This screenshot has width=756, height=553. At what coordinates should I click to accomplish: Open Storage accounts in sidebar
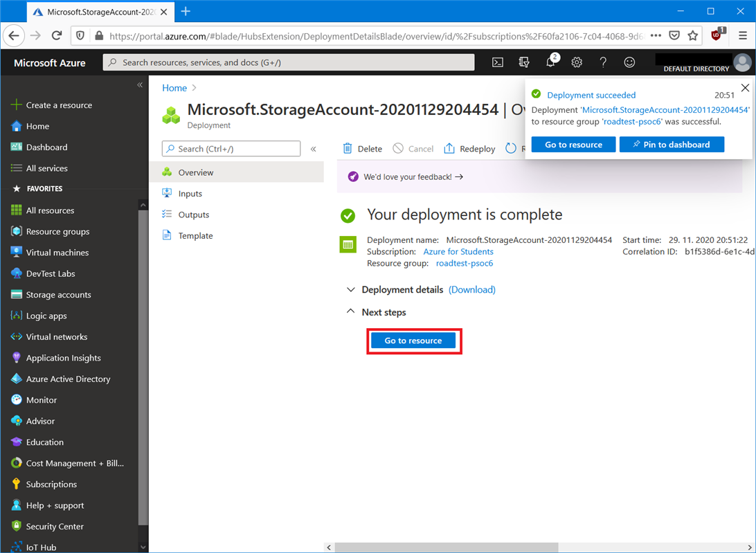pyautogui.click(x=58, y=295)
